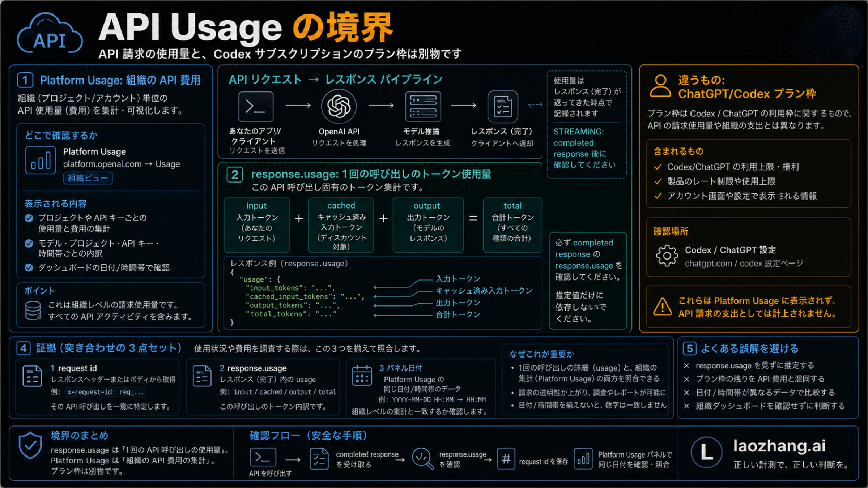This screenshot has width=868, height=488.
Task: Click the orange check beside アカウント画面や設定で表示される情報
Action: tap(658, 196)
